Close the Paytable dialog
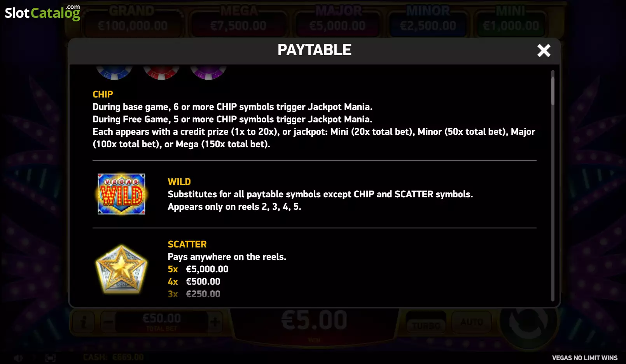This screenshot has height=364, width=626. 544,51
